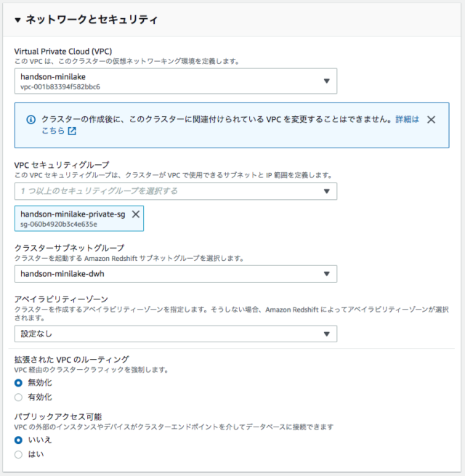Image resolution: width=465 pixels, height=476 pixels.
Task: Click the sg-060b4920b3c4e635e ID text
Action: 59,225
